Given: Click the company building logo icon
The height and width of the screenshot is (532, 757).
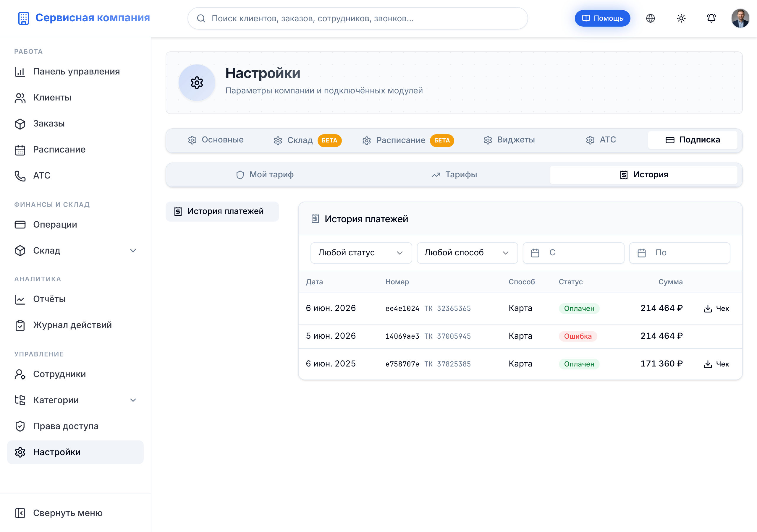Looking at the screenshot, I should coord(23,18).
